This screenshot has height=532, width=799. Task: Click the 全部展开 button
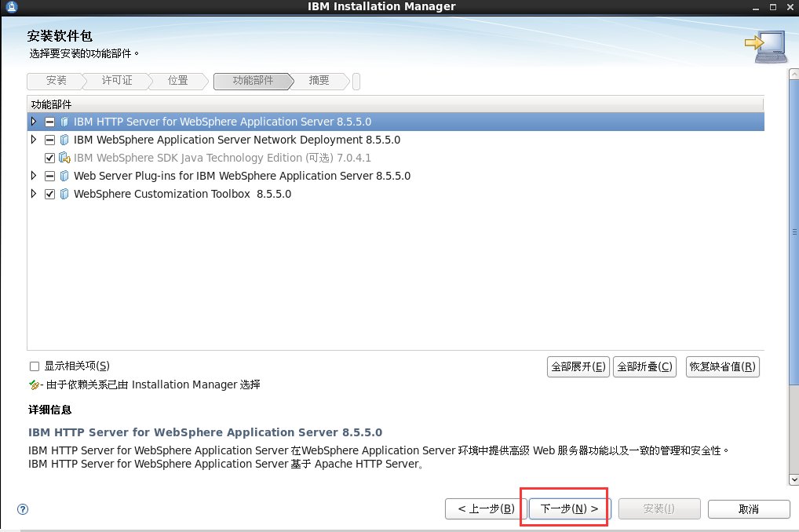578,366
